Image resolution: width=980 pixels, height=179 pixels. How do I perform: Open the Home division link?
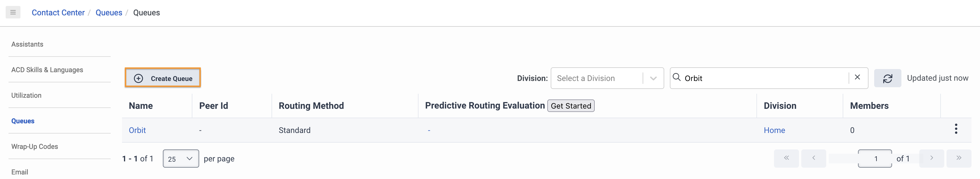click(x=774, y=130)
